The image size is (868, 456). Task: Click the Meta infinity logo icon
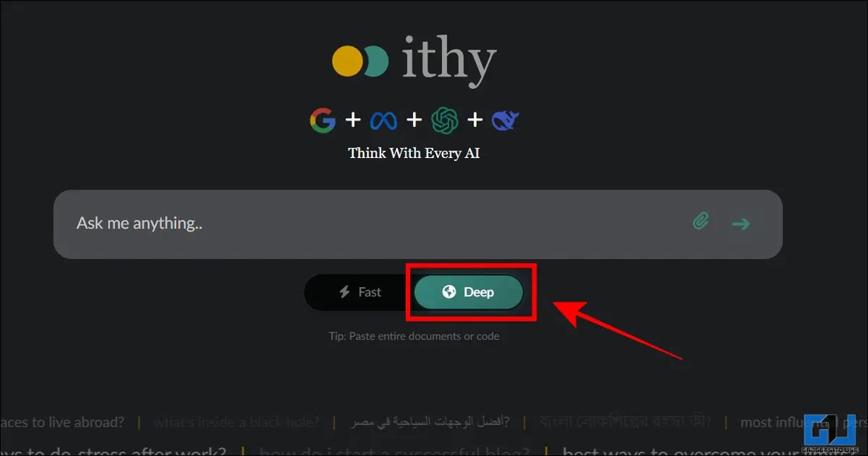pos(383,121)
